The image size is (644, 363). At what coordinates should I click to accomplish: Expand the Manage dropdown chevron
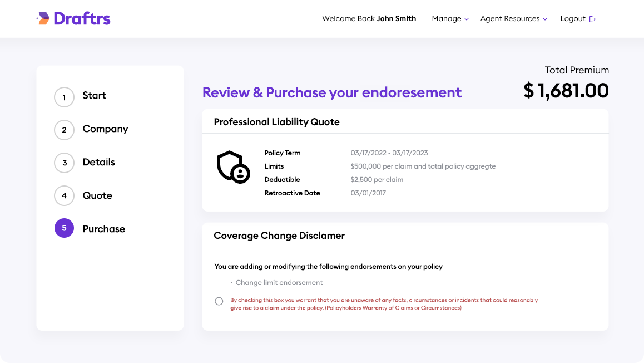pos(467,19)
